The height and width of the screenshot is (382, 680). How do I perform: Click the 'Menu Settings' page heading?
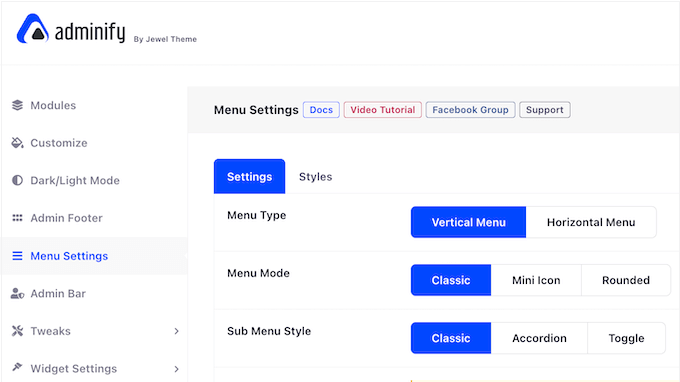click(x=256, y=110)
